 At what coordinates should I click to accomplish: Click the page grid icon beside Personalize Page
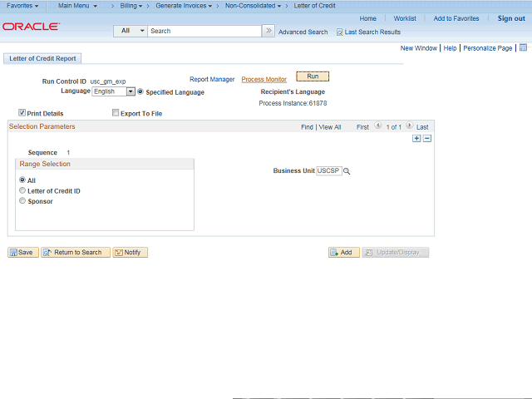pos(523,47)
